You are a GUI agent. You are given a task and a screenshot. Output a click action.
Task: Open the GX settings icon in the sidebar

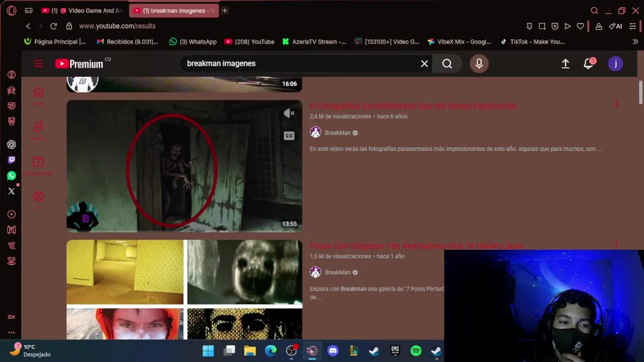[x=11, y=317]
